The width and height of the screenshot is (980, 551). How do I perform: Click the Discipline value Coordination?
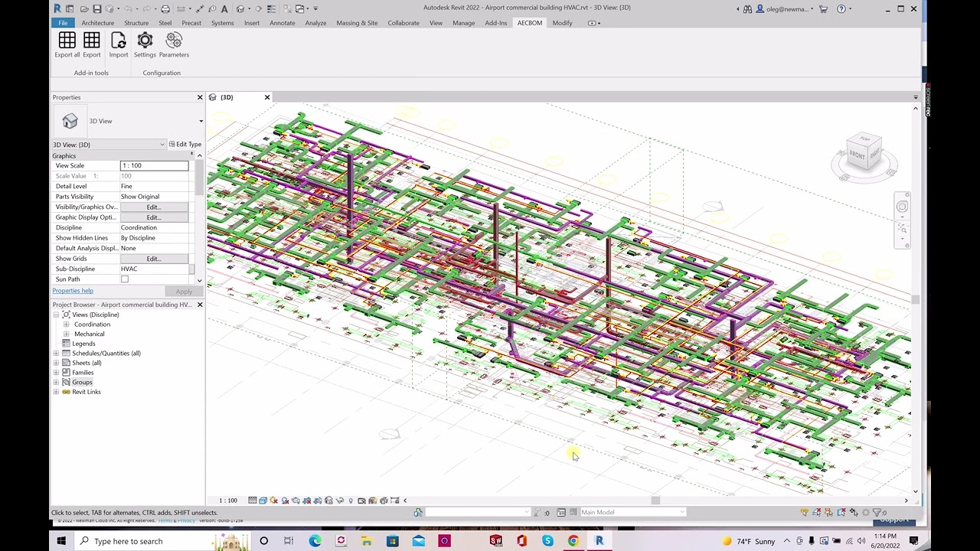click(x=154, y=227)
